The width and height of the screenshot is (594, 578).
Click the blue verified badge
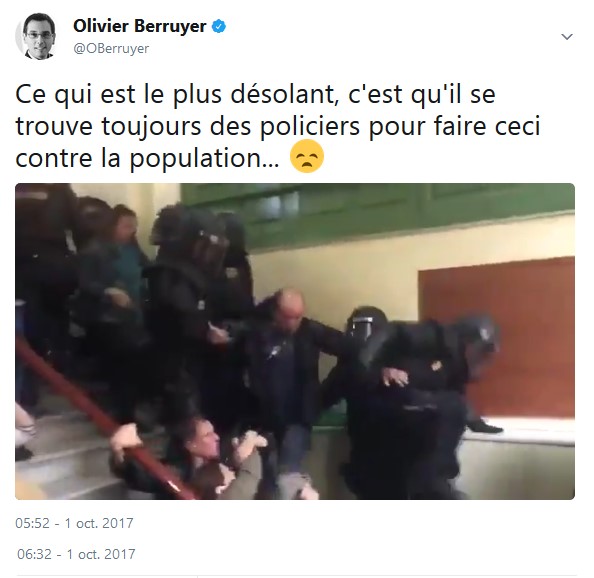(x=219, y=27)
